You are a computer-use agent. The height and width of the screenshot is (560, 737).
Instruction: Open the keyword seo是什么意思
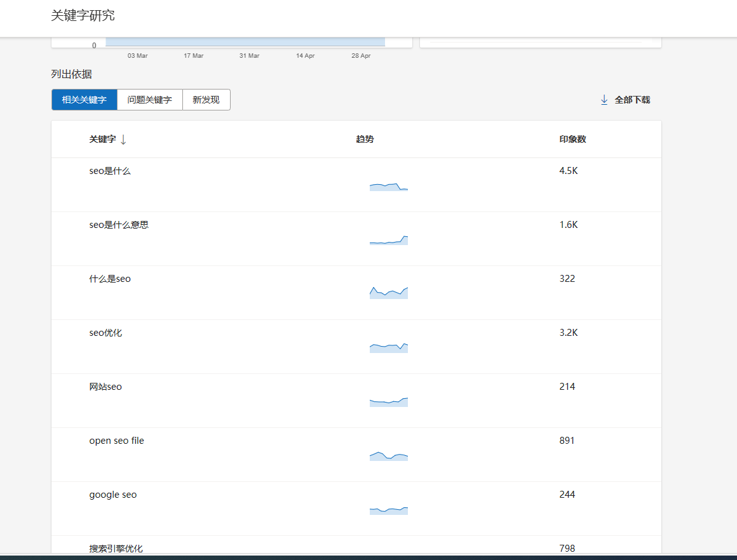click(x=119, y=225)
